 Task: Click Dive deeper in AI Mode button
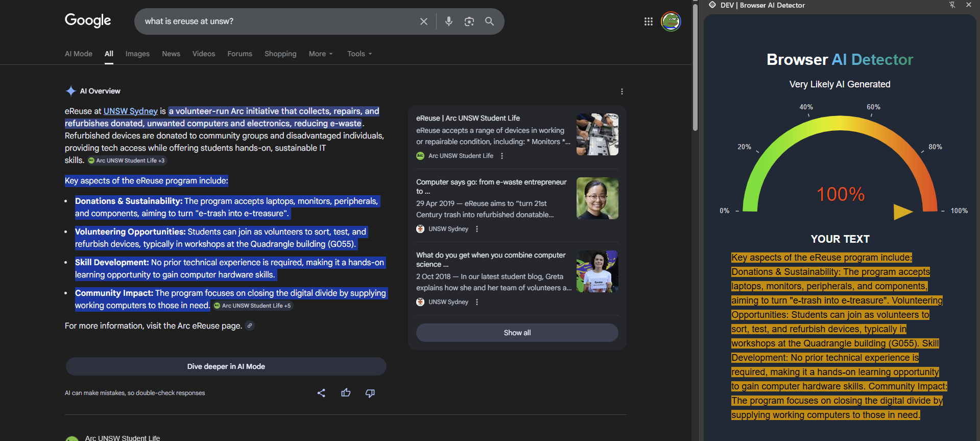coord(226,366)
